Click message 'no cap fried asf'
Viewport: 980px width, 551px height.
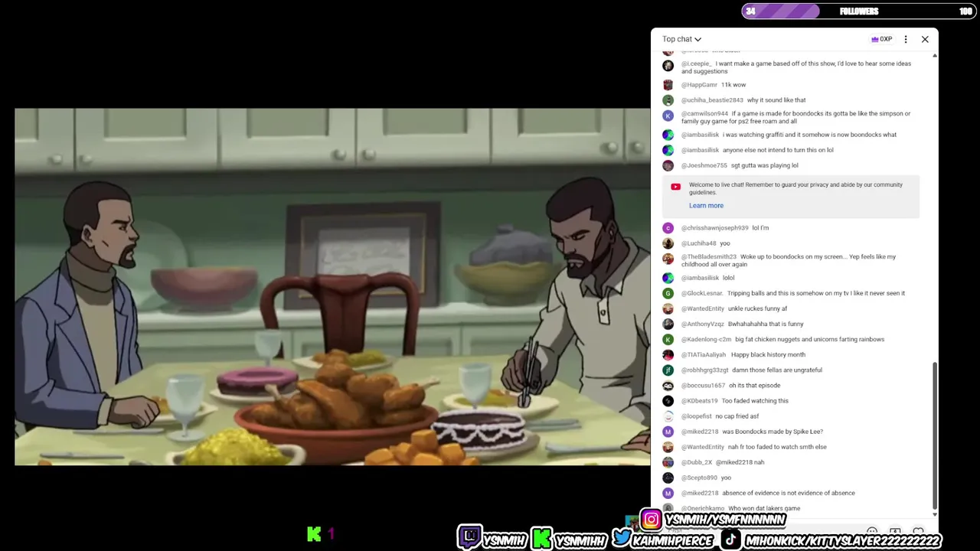[x=737, y=416]
